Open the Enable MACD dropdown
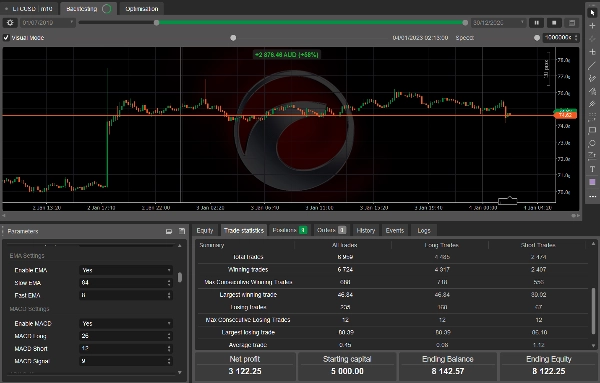 point(126,324)
